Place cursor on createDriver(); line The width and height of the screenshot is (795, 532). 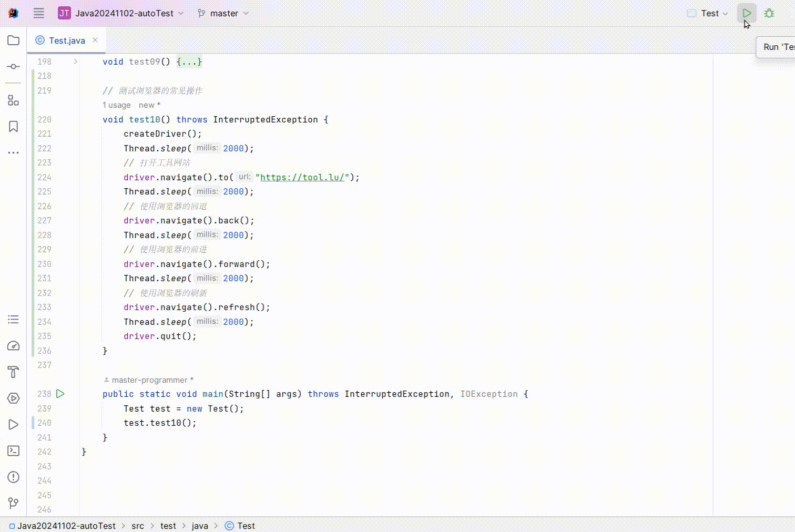(x=162, y=134)
